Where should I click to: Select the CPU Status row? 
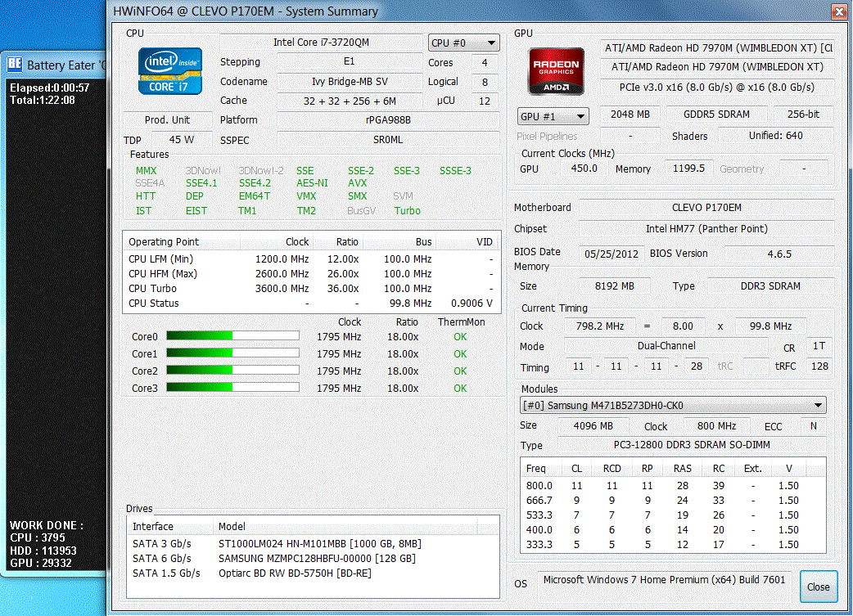(310, 303)
